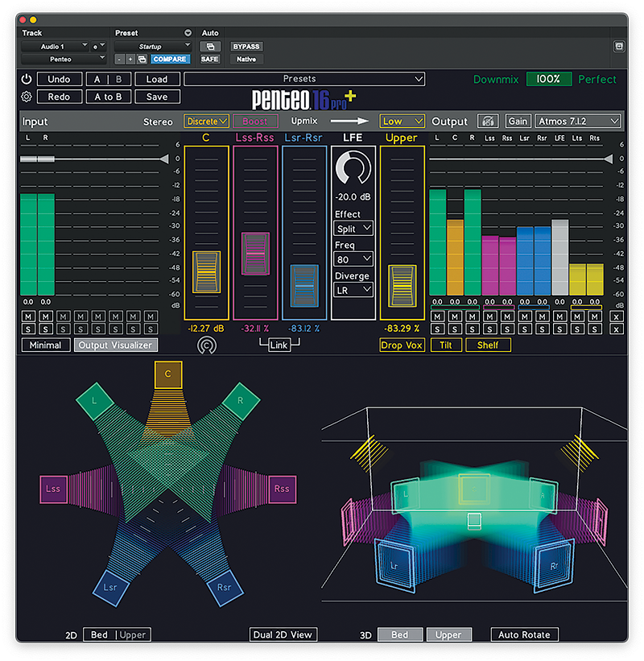Toggle the Boost button

click(x=255, y=122)
